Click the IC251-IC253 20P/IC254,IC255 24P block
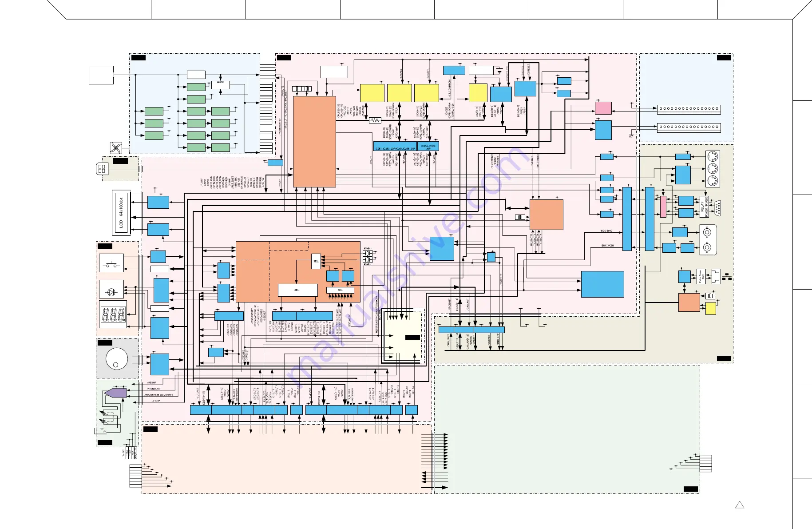Image resolution: width=812 pixels, height=529 pixels. pos(395,147)
